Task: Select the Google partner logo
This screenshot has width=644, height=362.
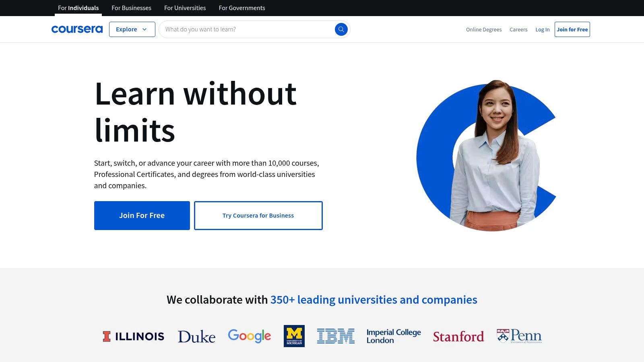Action: coord(250,336)
